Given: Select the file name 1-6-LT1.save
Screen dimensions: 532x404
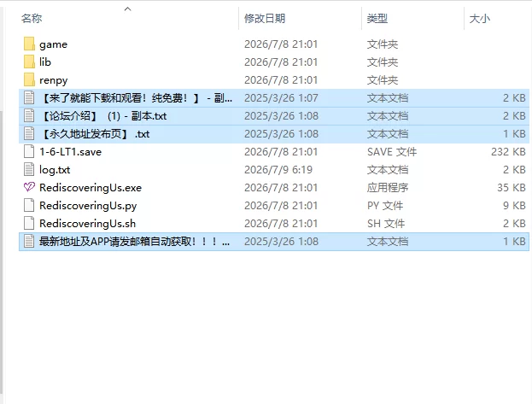Looking at the screenshot, I should pyautogui.click(x=70, y=152).
